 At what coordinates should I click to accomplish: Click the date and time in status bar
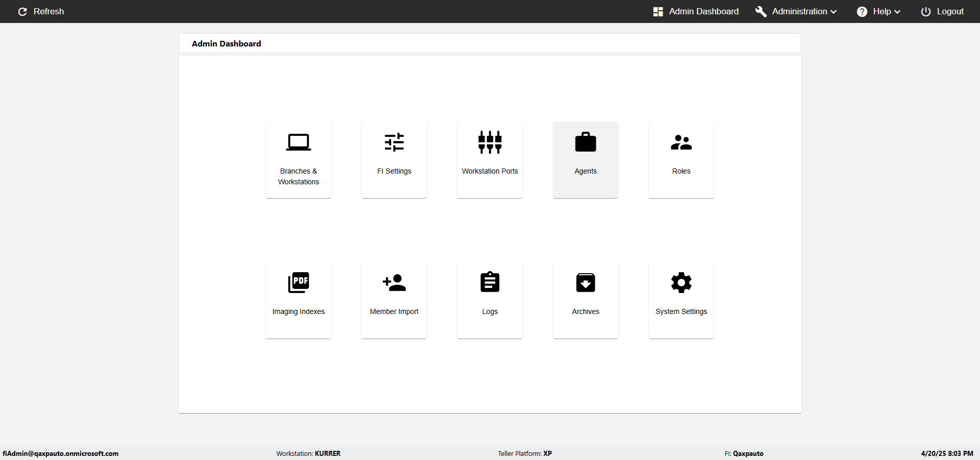tap(947, 453)
